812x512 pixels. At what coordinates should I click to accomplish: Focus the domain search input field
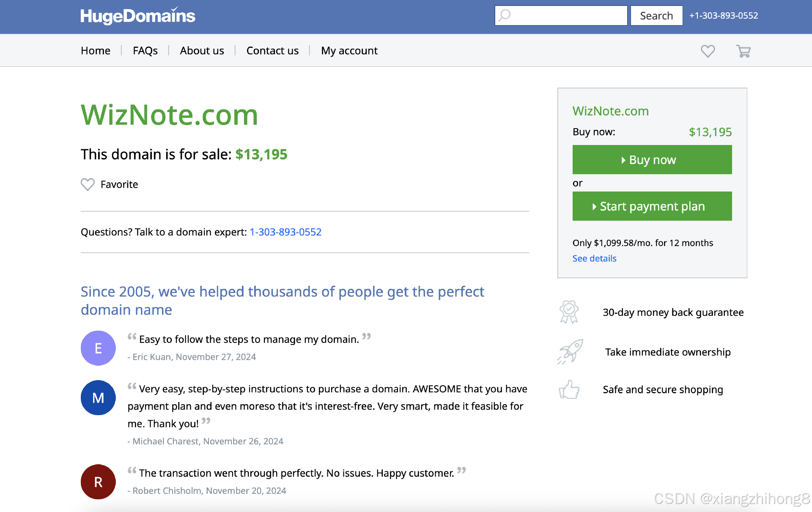click(561, 16)
